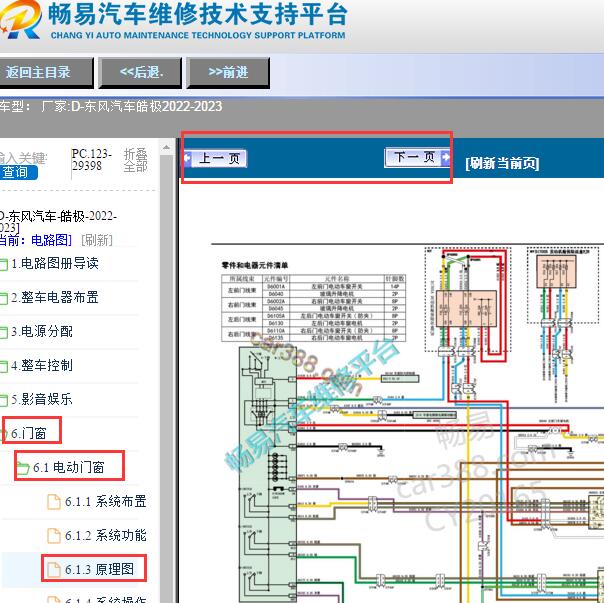Click page icon of 6.1.1 系统布置
604x603 pixels.
click(54, 502)
